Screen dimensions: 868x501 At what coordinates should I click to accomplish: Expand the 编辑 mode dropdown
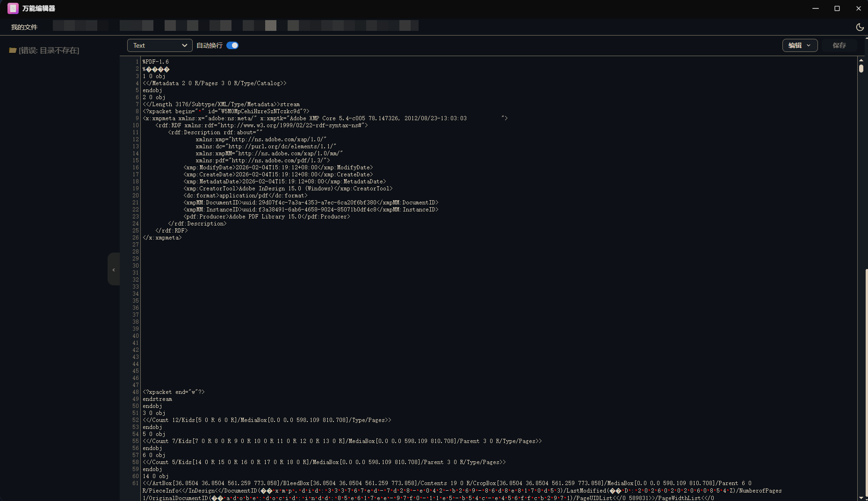800,45
